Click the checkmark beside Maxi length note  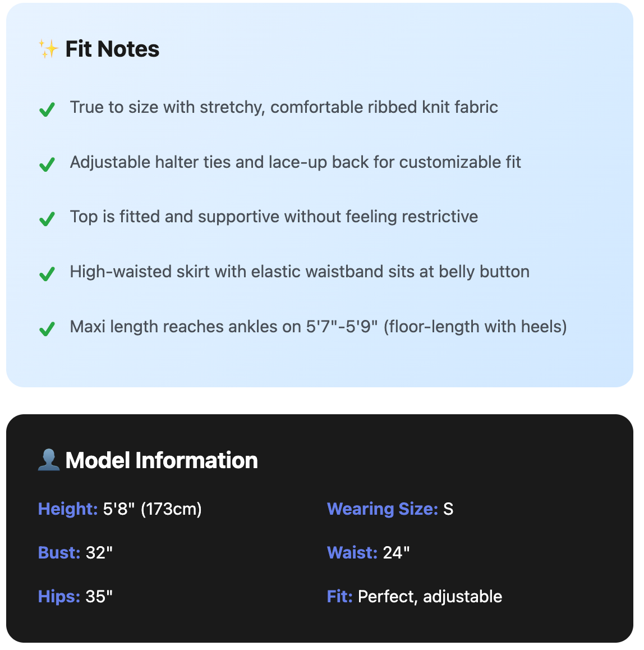click(47, 328)
